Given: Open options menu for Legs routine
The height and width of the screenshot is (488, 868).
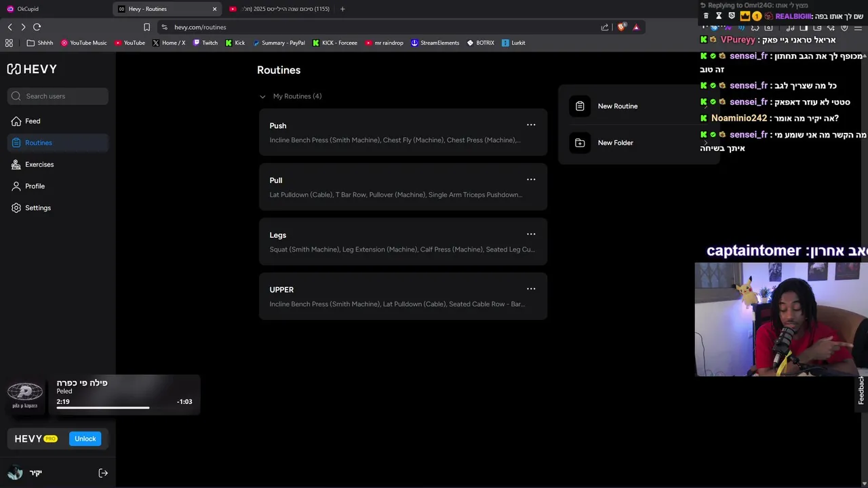Looking at the screenshot, I should (x=531, y=235).
